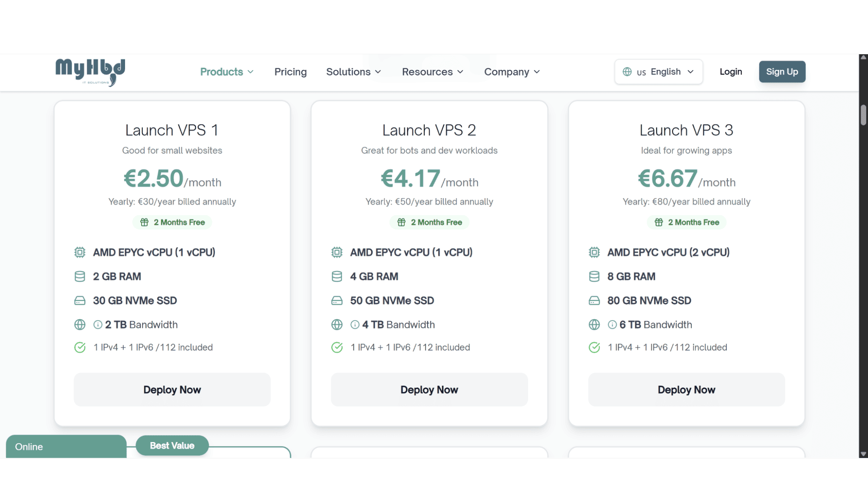This screenshot has height=488, width=868.
Task: Click the scrollbar down arrow
Action: [x=863, y=454]
